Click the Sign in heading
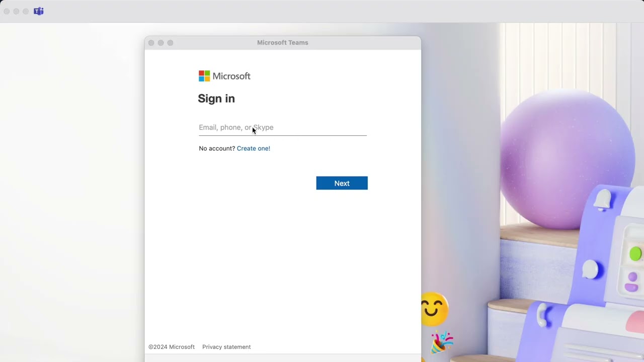The image size is (644, 362). [x=216, y=99]
